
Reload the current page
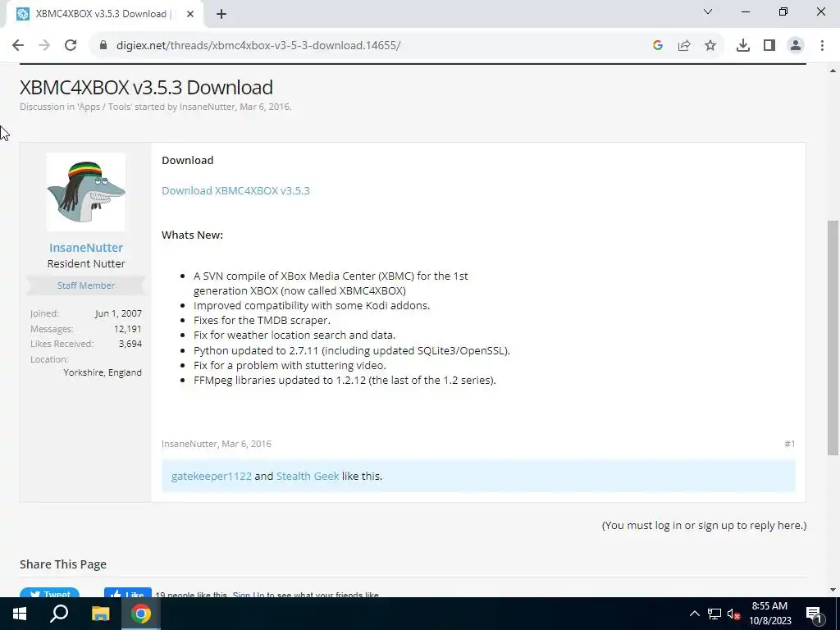pos(71,46)
